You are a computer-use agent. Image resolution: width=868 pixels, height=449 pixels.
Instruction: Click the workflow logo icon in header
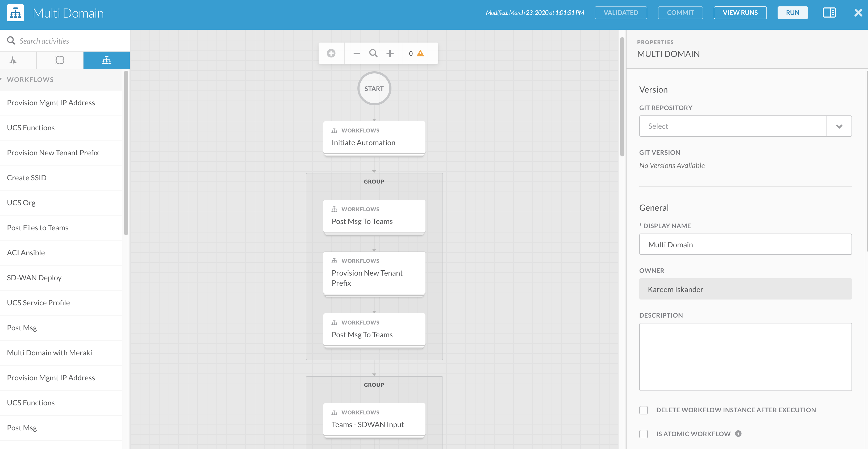click(x=15, y=13)
